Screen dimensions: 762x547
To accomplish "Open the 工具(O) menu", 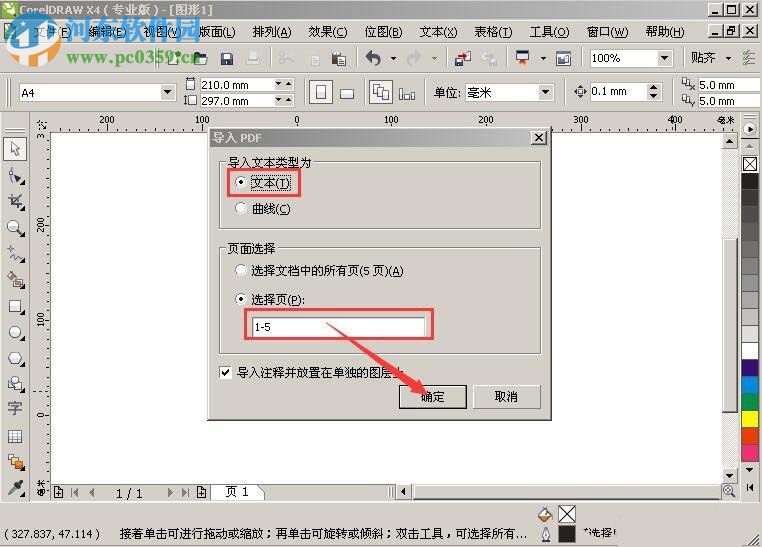I will [549, 32].
